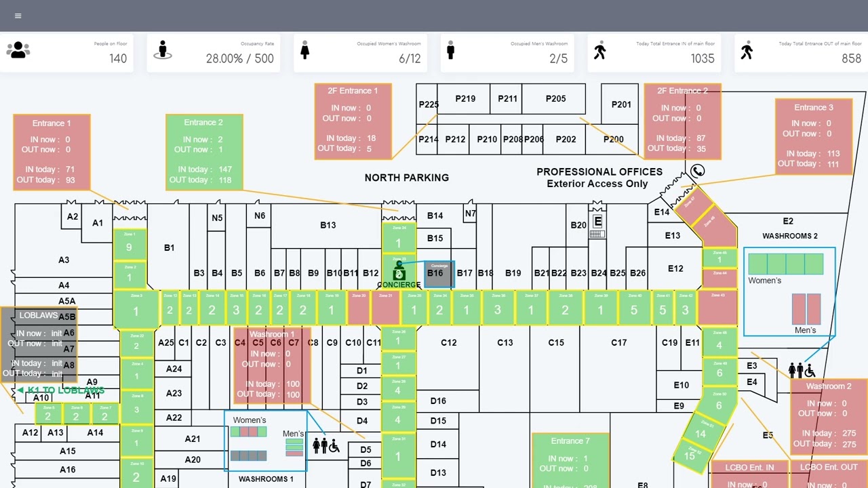Click the occupancy value 28.00% / 500
The width and height of the screenshot is (868, 488).
(240, 58)
